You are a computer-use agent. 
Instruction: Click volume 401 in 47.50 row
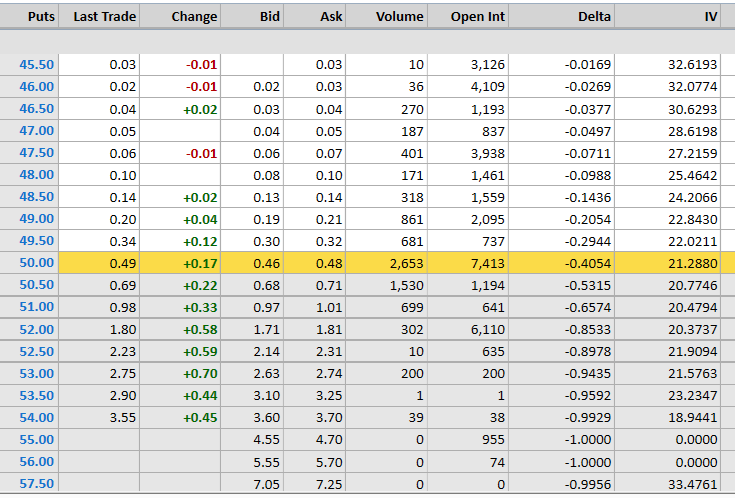pyautogui.click(x=412, y=153)
